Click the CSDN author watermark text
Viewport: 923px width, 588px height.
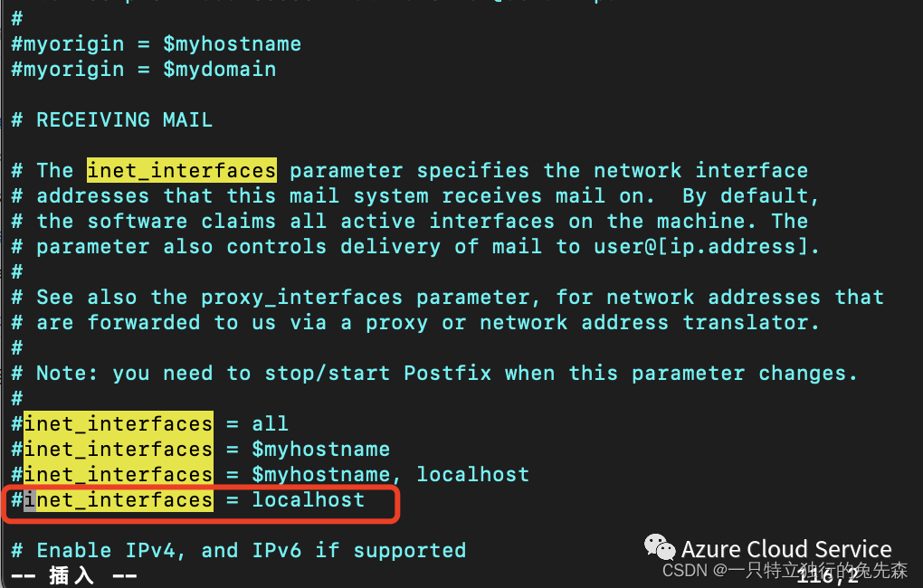[x=785, y=570]
